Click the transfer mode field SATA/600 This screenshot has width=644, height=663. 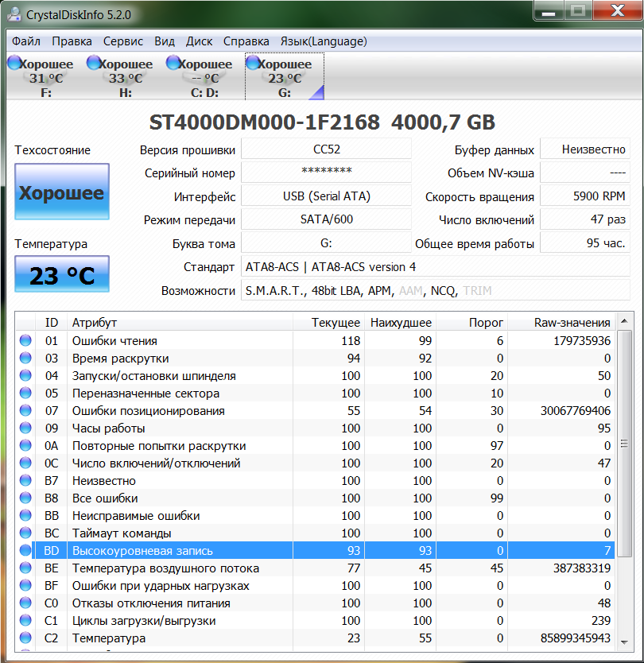(327, 219)
